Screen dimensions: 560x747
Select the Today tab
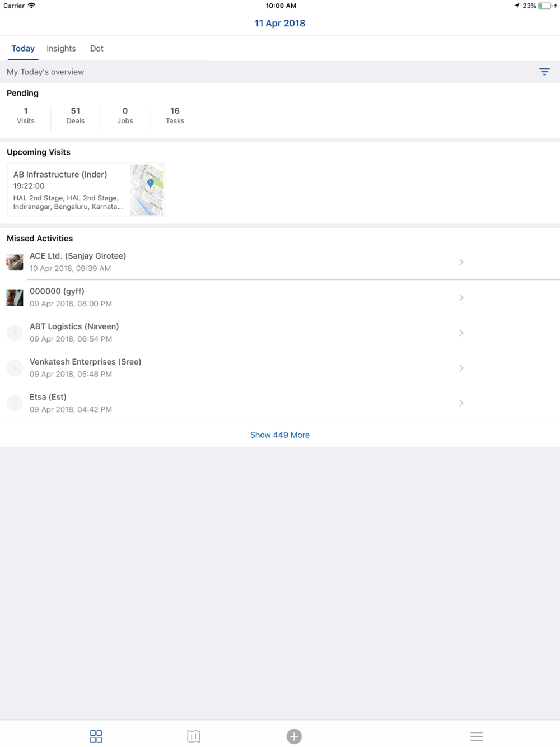tap(23, 49)
